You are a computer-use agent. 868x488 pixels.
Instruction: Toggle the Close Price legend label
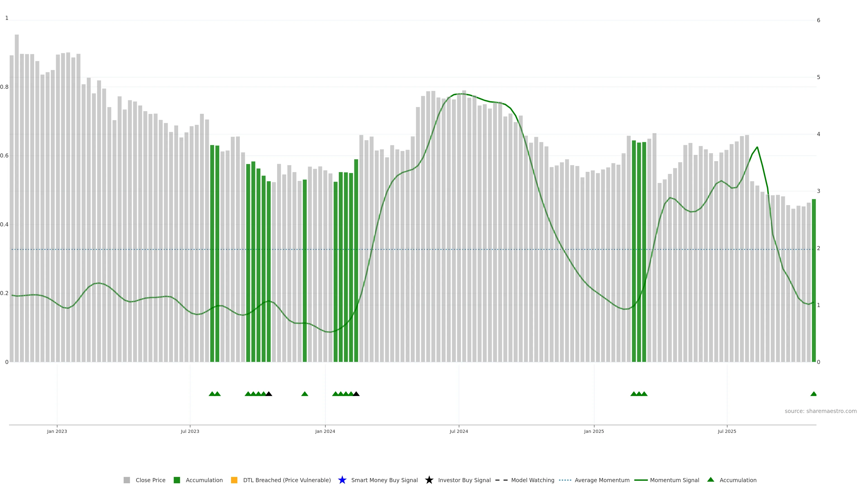[150, 480]
